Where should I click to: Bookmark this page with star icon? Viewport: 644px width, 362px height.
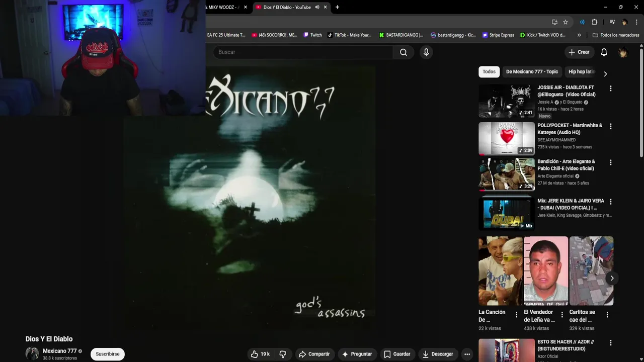(566, 22)
